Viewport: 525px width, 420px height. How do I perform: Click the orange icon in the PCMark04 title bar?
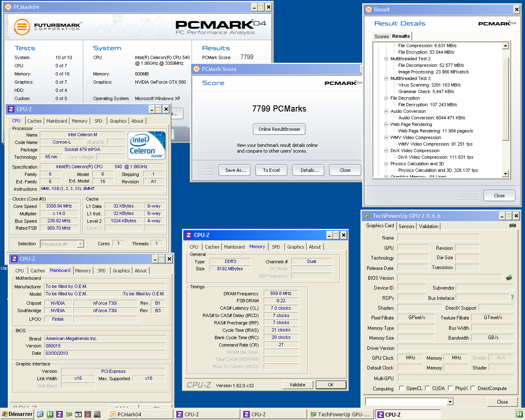[8, 7]
